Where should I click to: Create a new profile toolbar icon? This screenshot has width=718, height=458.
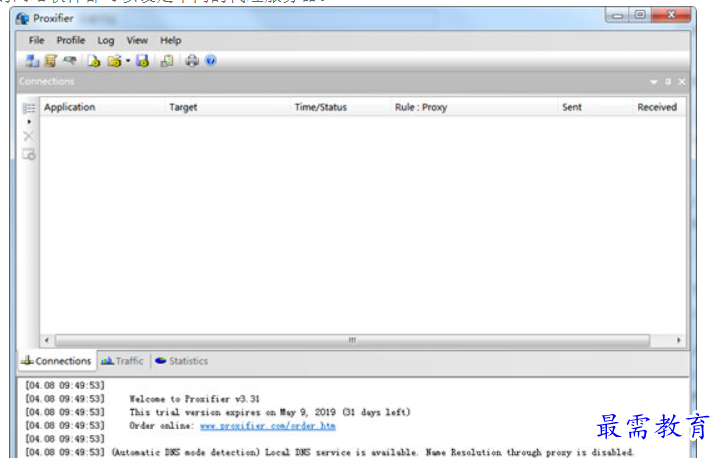94,60
